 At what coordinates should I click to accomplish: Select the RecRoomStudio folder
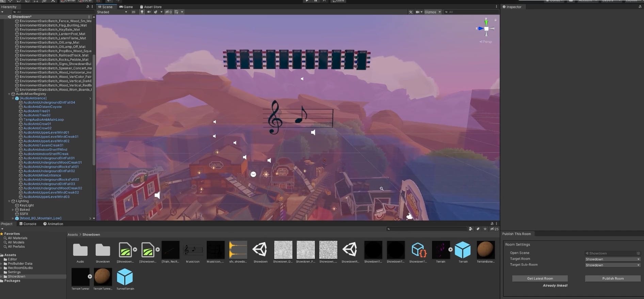click(20, 268)
